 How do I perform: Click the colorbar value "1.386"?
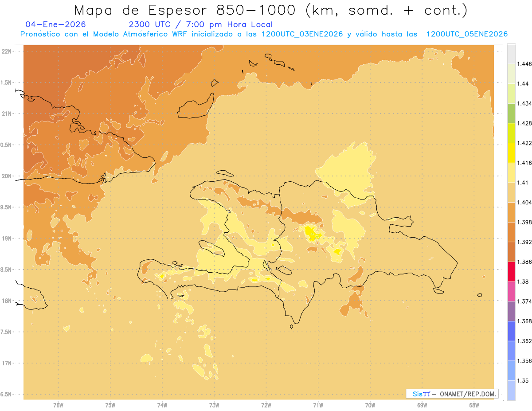tap(524, 262)
